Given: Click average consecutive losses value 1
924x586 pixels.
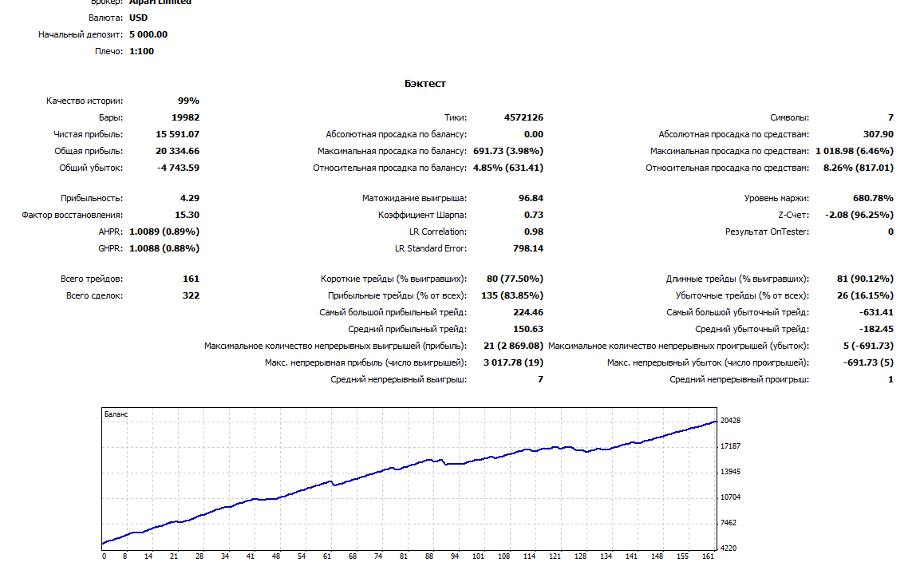Looking at the screenshot, I should [x=890, y=380].
